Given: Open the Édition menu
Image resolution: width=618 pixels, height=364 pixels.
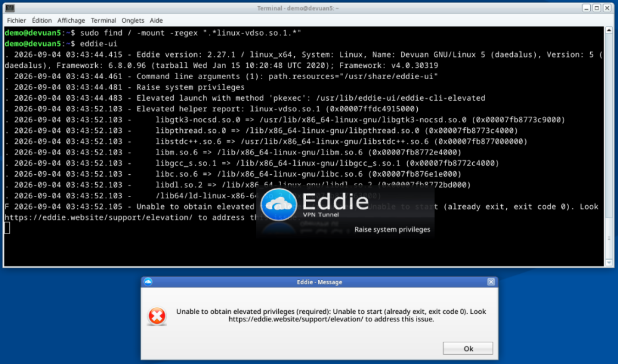Looking at the screenshot, I should coord(42,20).
